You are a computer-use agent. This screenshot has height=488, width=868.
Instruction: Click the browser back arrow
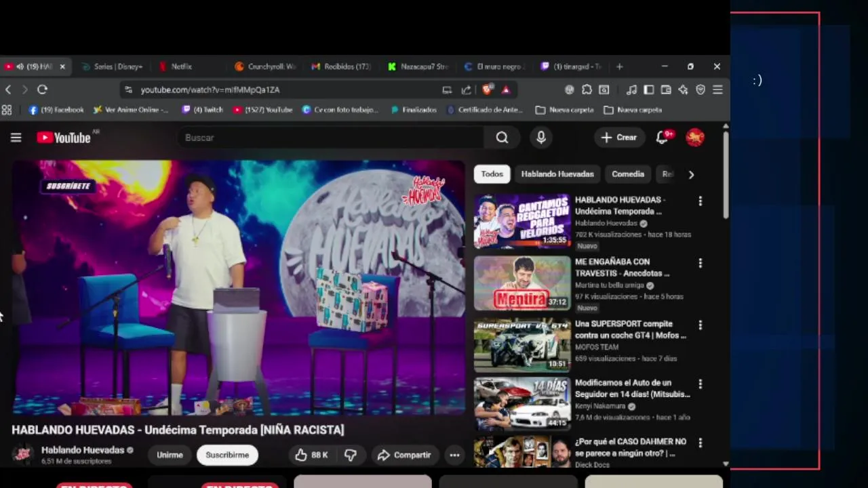(8, 89)
